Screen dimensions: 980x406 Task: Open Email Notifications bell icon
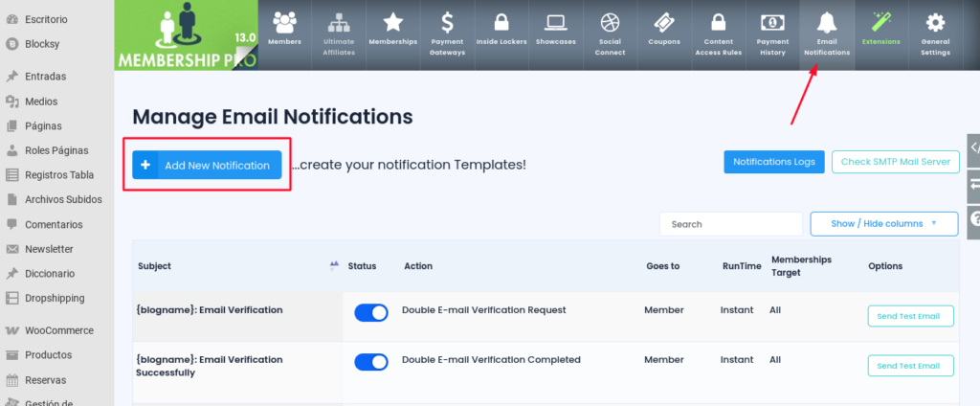click(x=827, y=23)
